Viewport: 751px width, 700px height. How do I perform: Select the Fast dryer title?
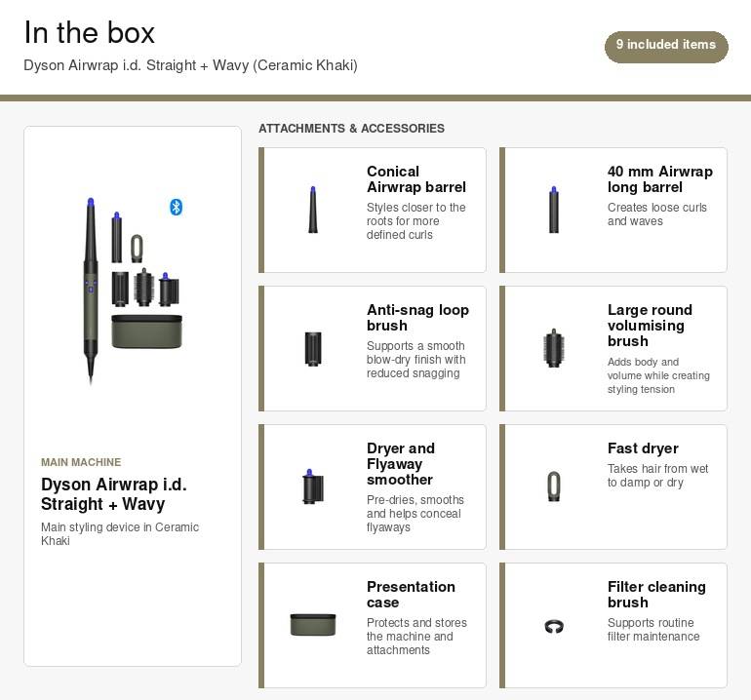tap(643, 448)
